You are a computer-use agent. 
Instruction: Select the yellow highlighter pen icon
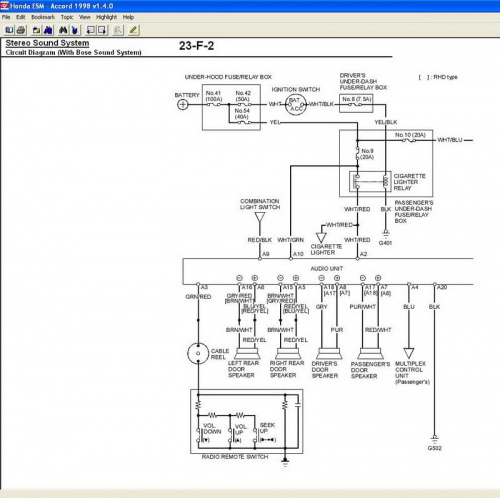(x=133, y=30)
